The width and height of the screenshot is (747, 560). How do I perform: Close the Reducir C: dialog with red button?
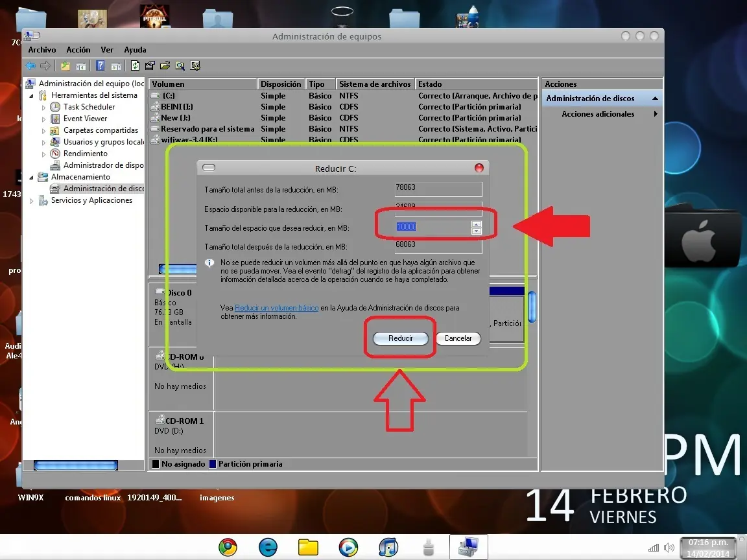tap(479, 168)
